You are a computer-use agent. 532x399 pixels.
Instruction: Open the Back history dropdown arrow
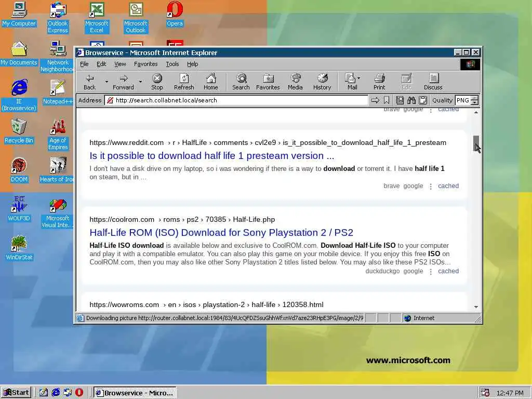[106, 82]
